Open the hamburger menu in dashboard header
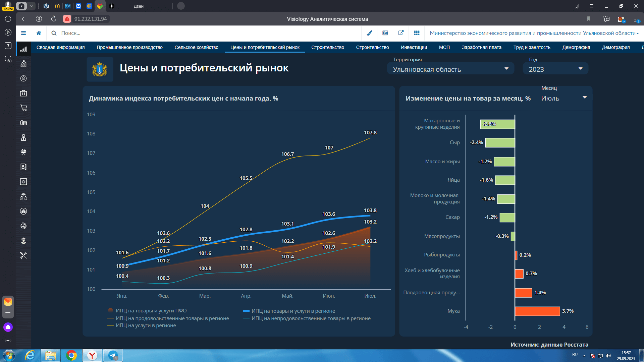Screen dimensions: 644x362 click(x=23, y=33)
